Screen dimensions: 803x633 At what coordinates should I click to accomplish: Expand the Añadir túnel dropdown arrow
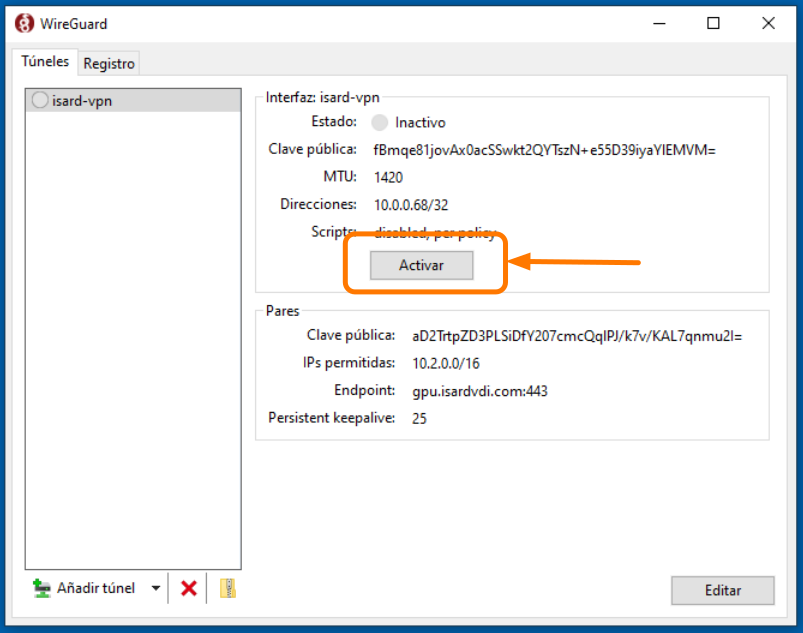(x=155, y=589)
